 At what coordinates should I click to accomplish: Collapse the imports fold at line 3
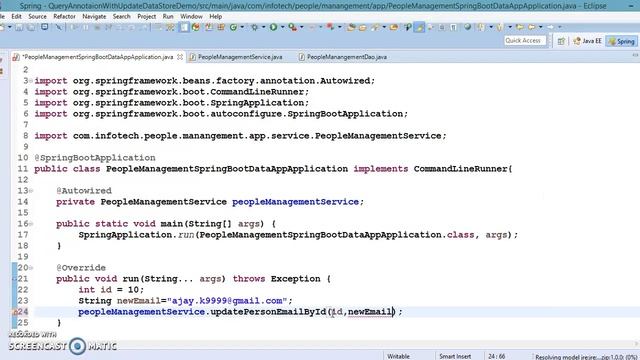tap(31, 81)
